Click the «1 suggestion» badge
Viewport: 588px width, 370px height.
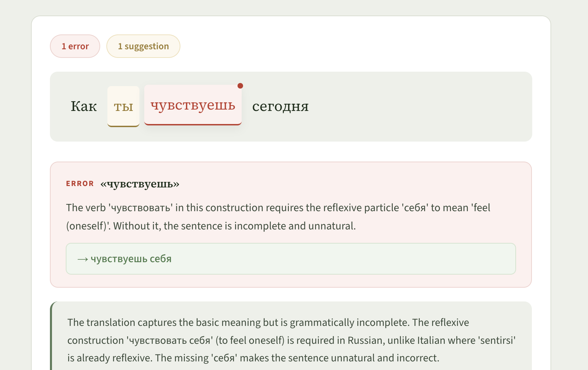coord(143,46)
